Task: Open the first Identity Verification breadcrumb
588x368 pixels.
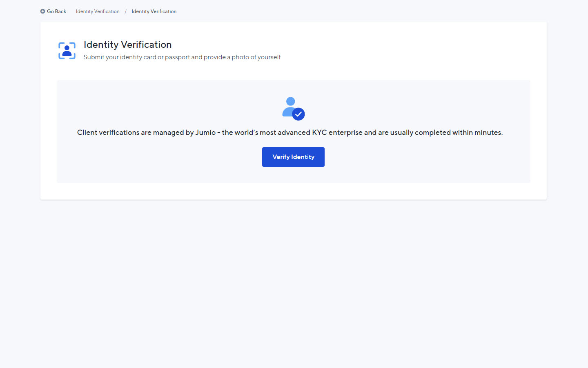Action: pos(98,11)
